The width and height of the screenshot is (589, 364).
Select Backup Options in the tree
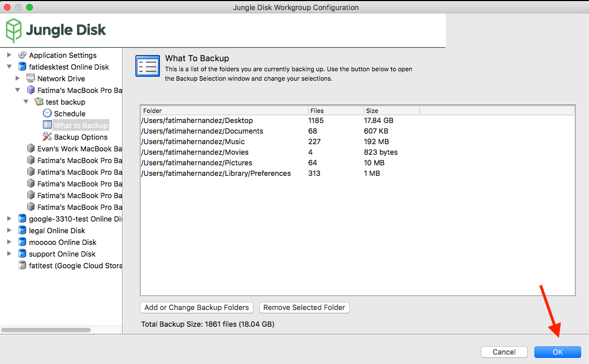[x=81, y=137]
